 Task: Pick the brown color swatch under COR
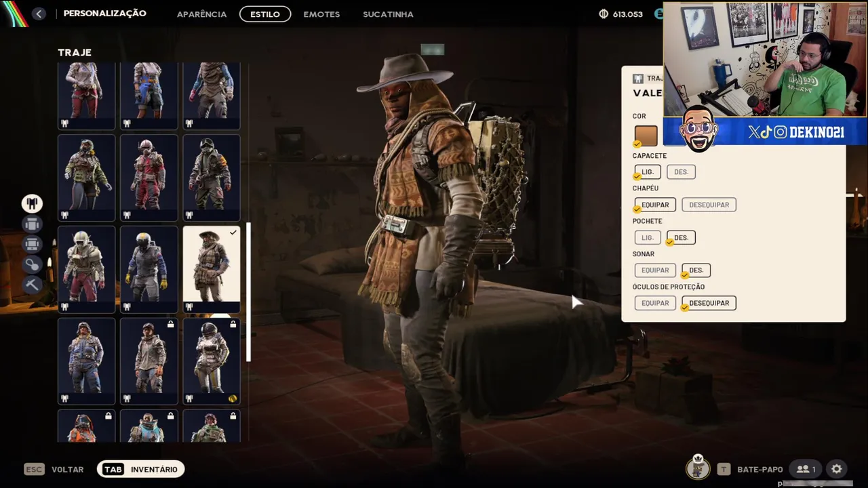click(x=646, y=136)
